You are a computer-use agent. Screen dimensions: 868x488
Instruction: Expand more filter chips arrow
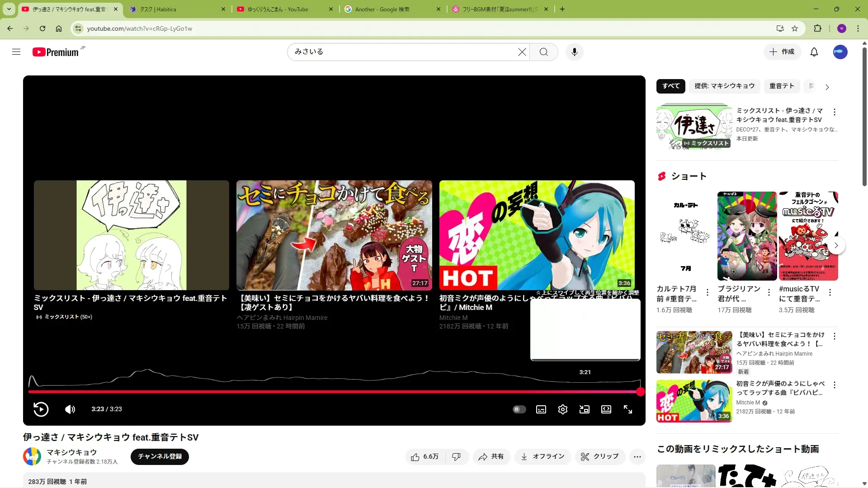coord(827,87)
